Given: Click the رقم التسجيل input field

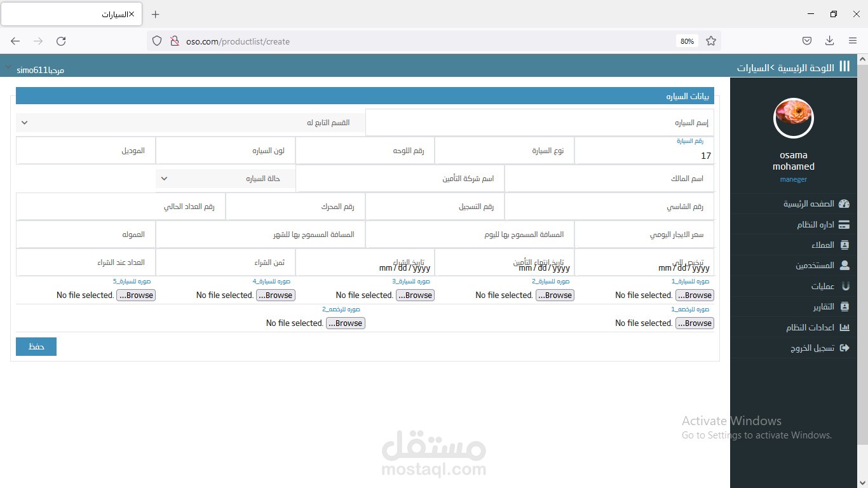Looking at the screenshot, I should [435, 207].
